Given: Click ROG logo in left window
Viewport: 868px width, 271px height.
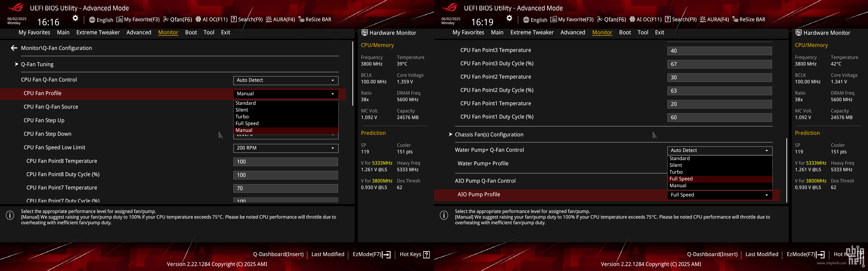Looking at the screenshot, I should pyautogui.click(x=16, y=7).
